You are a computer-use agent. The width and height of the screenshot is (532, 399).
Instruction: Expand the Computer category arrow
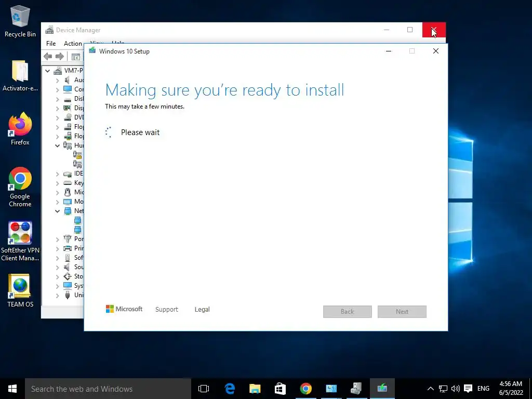click(x=57, y=89)
